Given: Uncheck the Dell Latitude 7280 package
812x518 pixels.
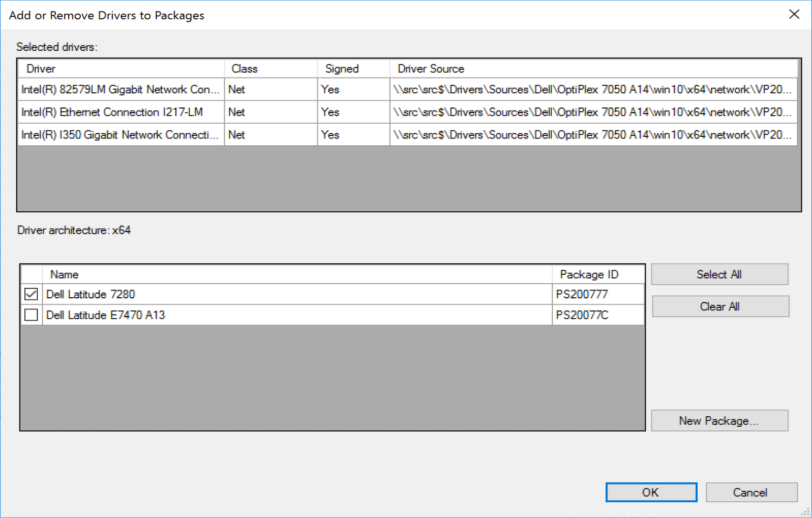Looking at the screenshot, I should pyautogui.click(x=31, y=294).
